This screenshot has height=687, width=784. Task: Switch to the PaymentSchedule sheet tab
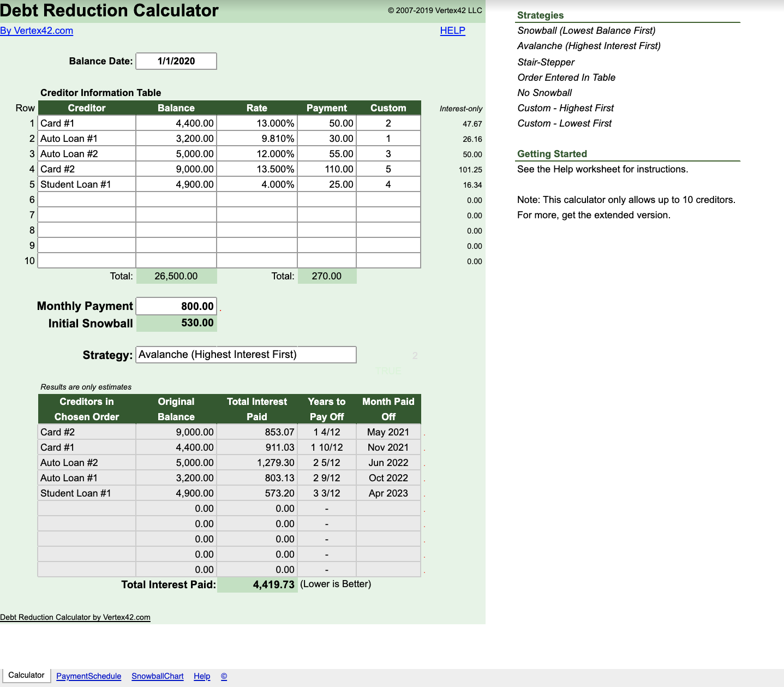tap(88, 676)
